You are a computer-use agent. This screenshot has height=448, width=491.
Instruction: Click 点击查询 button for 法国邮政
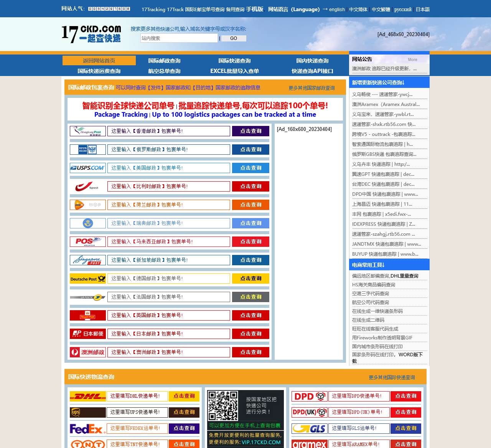coord(250,297)
